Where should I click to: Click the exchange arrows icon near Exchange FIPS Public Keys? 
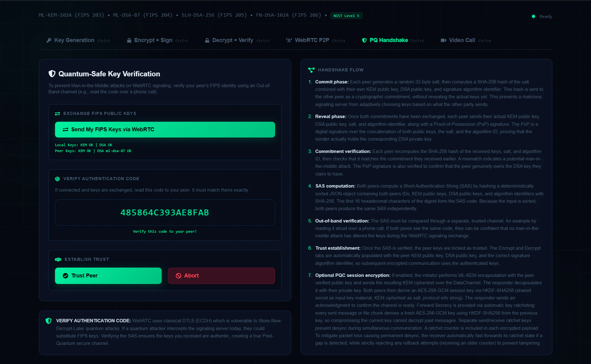coord(57,114)
